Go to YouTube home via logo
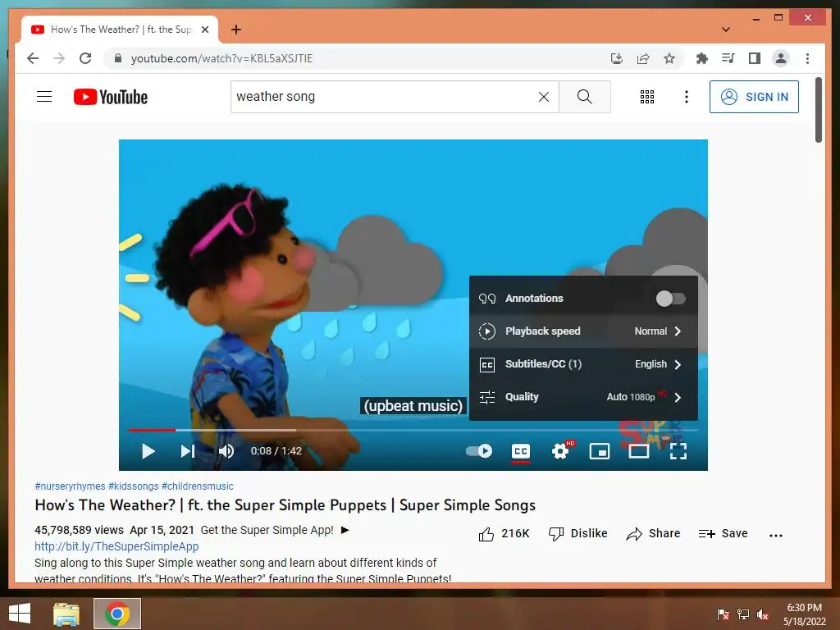The image size is (840, 630). coord(111,97)
